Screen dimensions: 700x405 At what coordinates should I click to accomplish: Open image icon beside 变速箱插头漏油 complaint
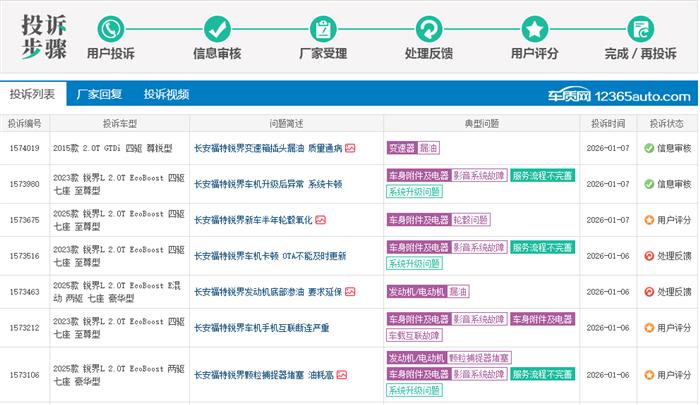pyautogui.click(x=350, y=148)
